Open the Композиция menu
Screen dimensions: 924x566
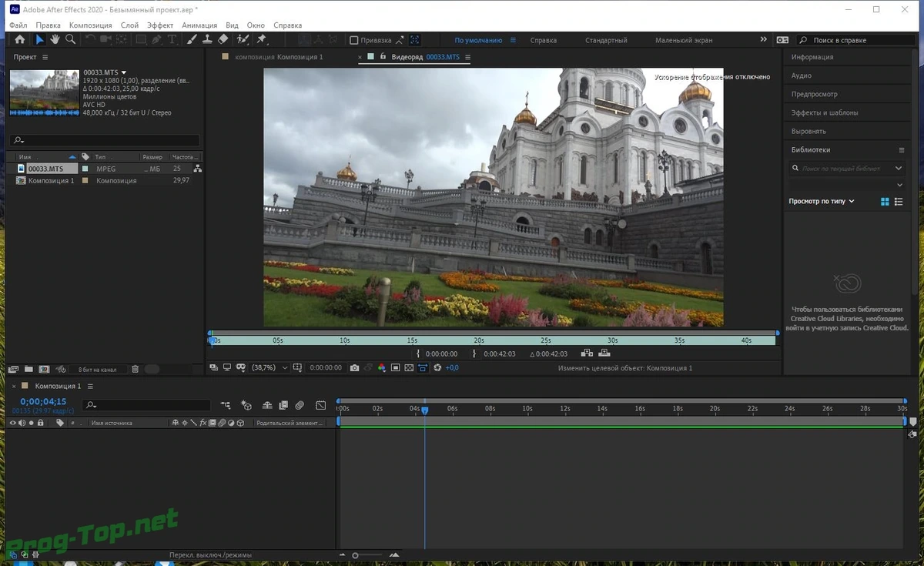[x=91, y=25]
